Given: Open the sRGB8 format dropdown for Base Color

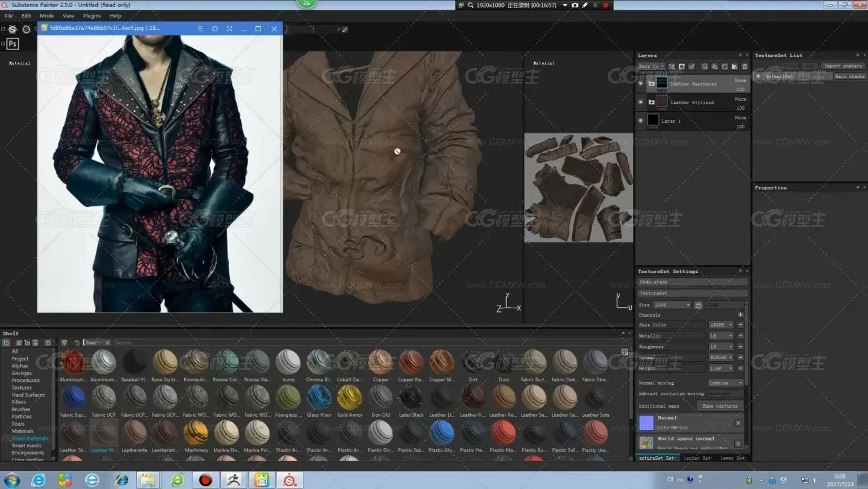Looking at the screenshot, I should tap(721, 325).
